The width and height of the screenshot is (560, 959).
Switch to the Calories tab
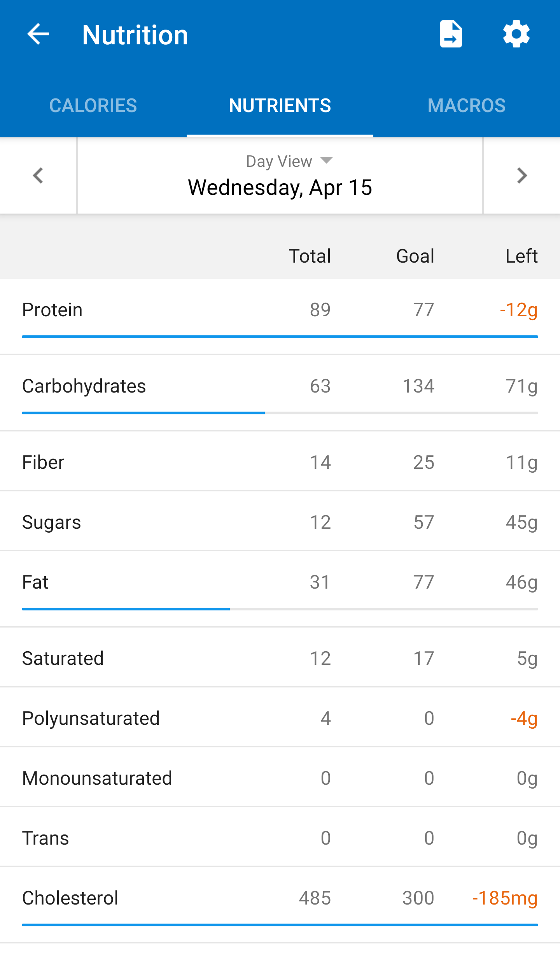point(93,105)
